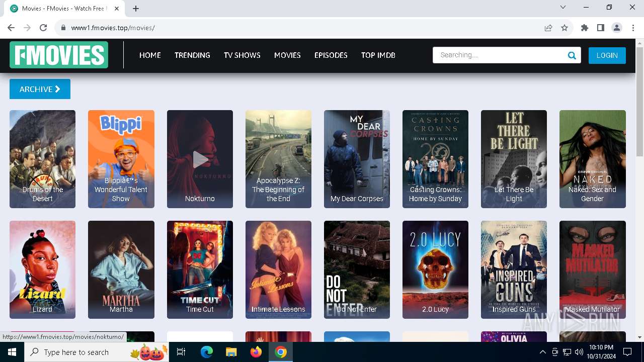Launch Firefox from taskbar
The image size is (644, 362).
click(x=256, y=352)
